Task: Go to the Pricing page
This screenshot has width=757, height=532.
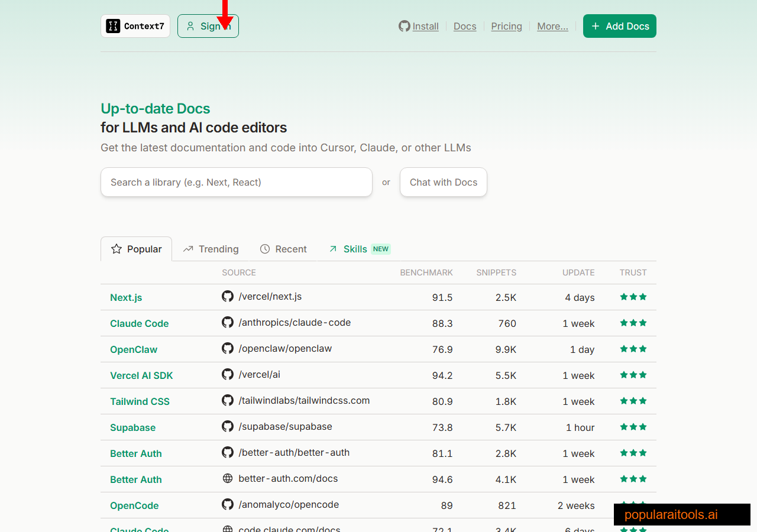Action: click(x=506, y=26)
